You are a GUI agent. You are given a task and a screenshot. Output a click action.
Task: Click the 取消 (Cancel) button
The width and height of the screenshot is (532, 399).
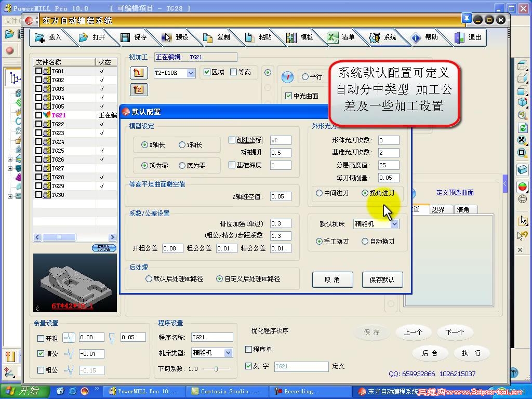pyautogui.click(x=332, y=280)
